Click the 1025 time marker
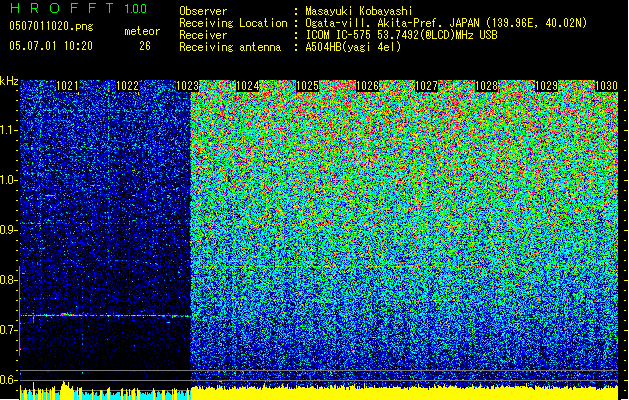Screen dimensions: 629x400 coord(307,86)
